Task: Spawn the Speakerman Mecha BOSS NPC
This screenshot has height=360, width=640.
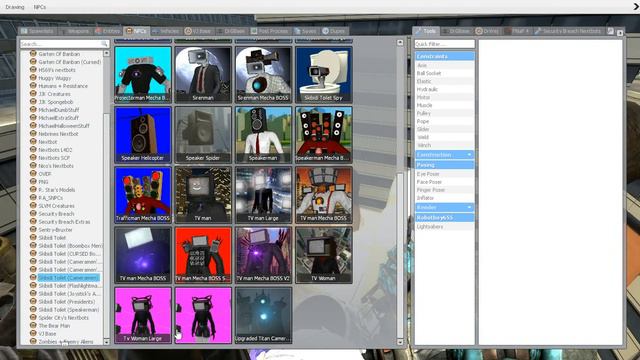Action: 324,134
